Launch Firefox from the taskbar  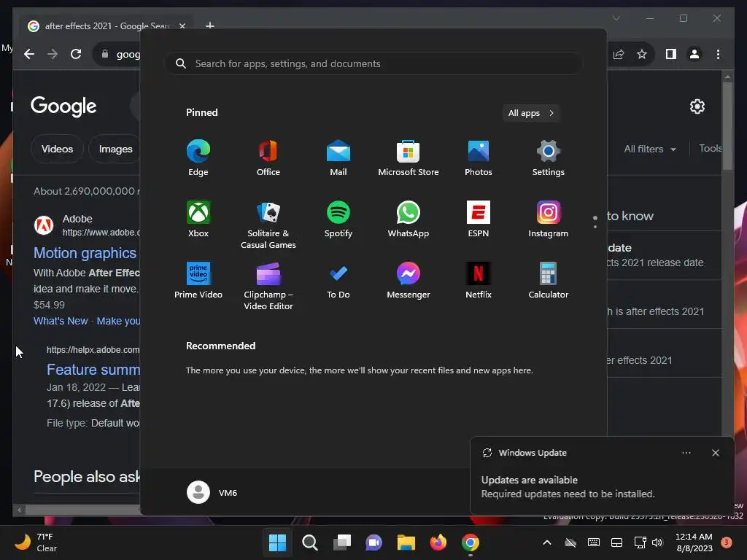pos(438,542)
